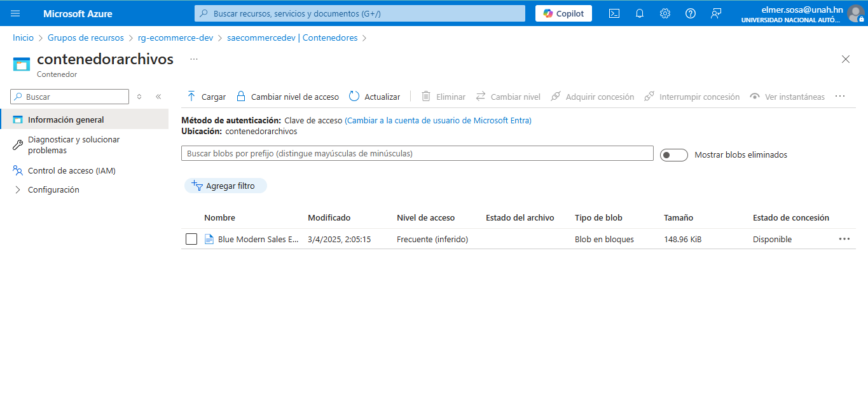The height and width of the screenshot is (410, 868).
Task: Select Blue Modern Sales blob row checkbox area
Action: click(191, 239)
